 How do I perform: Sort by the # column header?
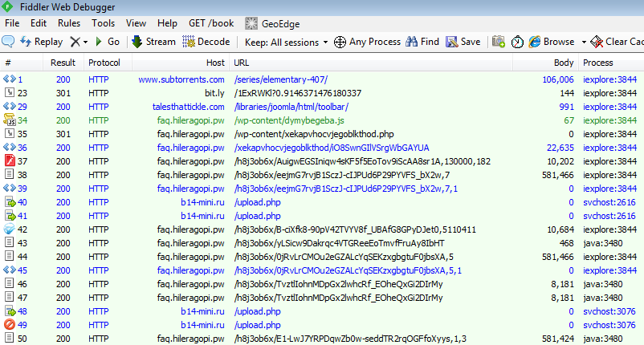click(22, 63)
